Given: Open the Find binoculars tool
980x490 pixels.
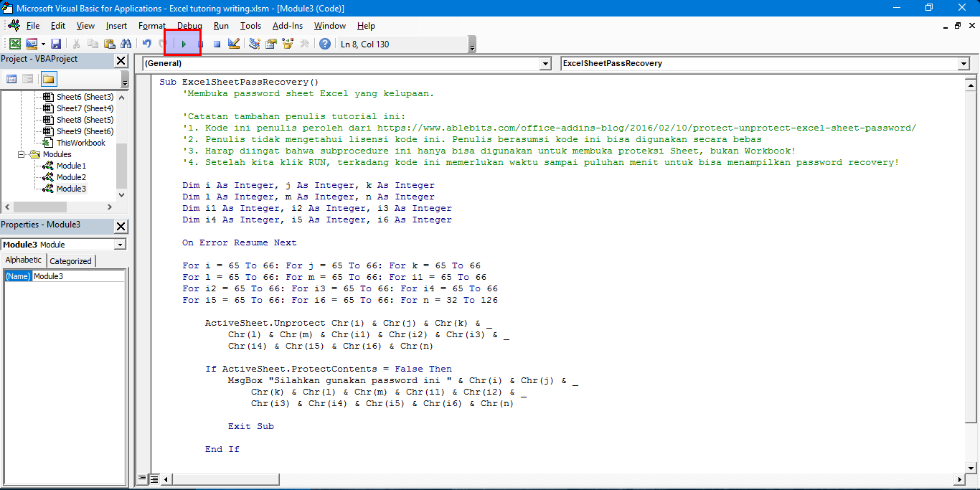Looking at the screenshot, I should coord(126,44).
